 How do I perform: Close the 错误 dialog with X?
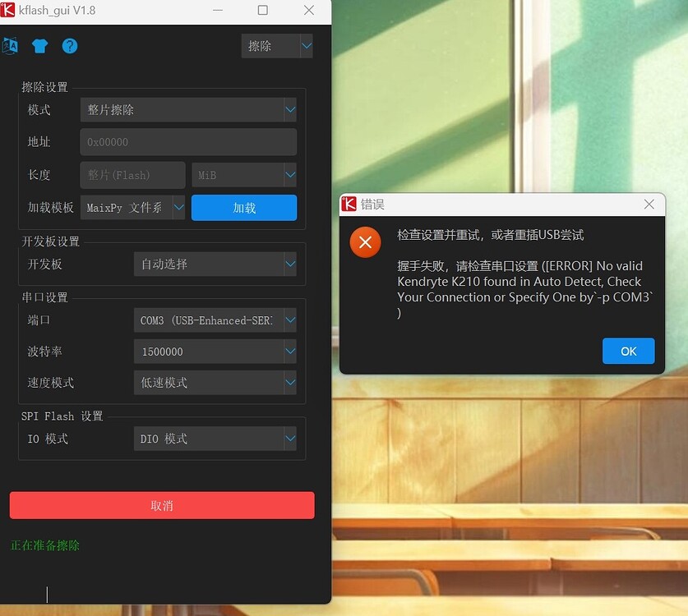click(649, 204)
